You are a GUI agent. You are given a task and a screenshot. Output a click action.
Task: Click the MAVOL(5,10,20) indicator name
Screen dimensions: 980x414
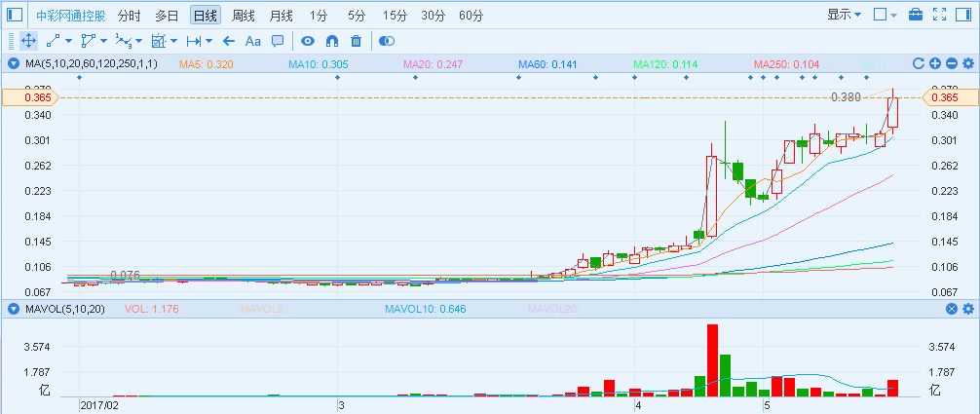(64, 309)
